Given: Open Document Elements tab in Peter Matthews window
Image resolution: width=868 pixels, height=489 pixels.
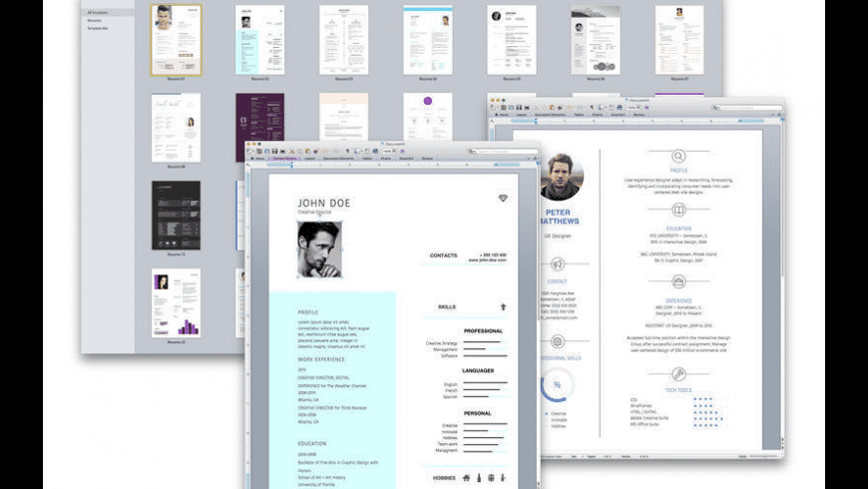Looking at the screenshot, I should click(550, 115).
